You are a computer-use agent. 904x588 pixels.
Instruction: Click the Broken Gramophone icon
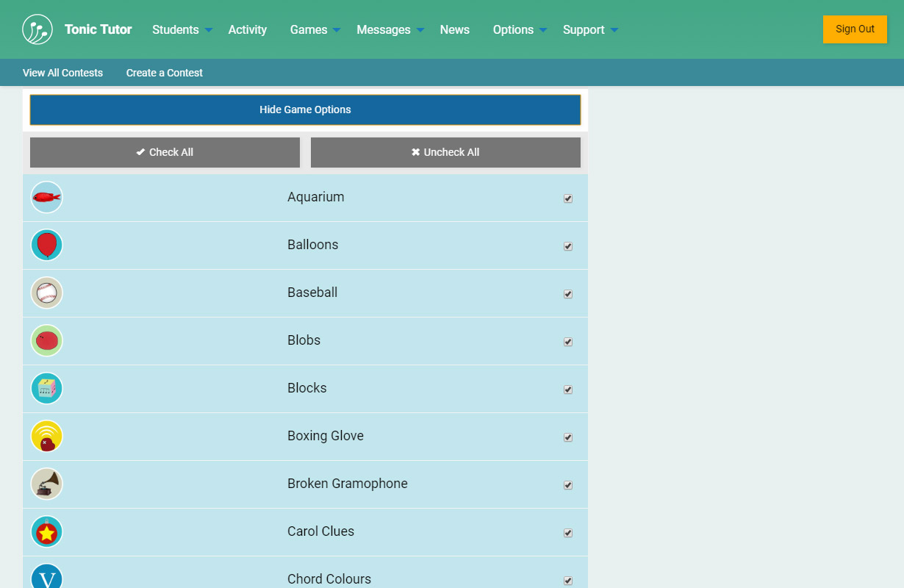(x=47, y=484)
